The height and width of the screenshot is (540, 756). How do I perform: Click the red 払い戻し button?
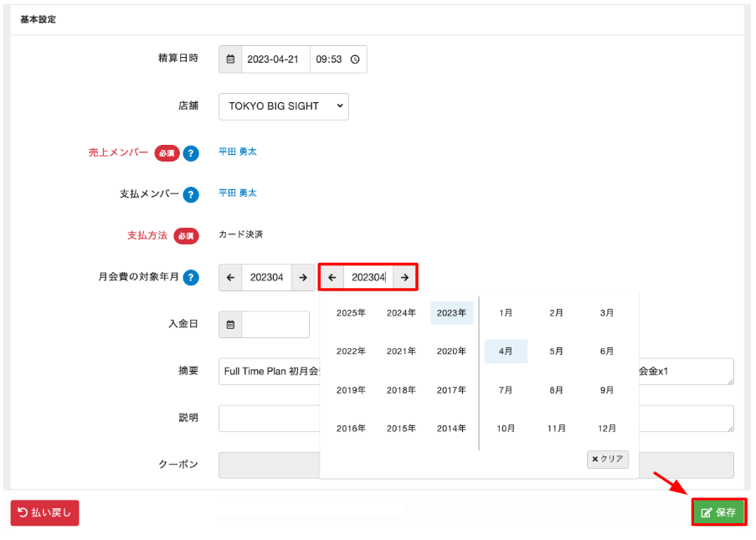pos(44,512)
